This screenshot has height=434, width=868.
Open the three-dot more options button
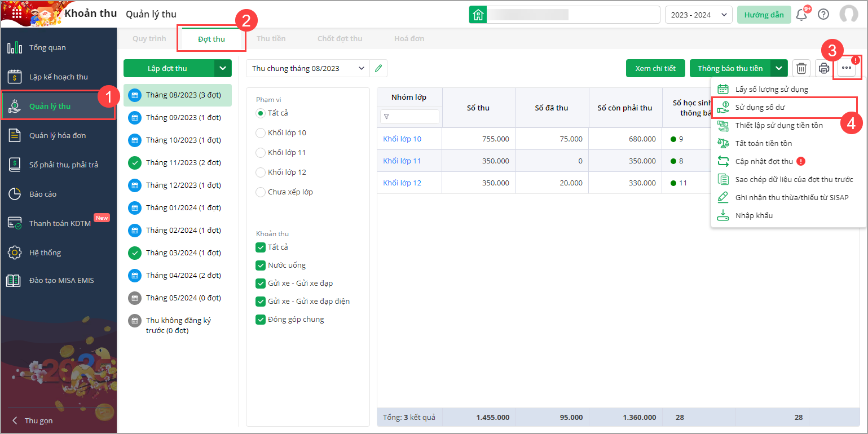click(x=847, y=69)
